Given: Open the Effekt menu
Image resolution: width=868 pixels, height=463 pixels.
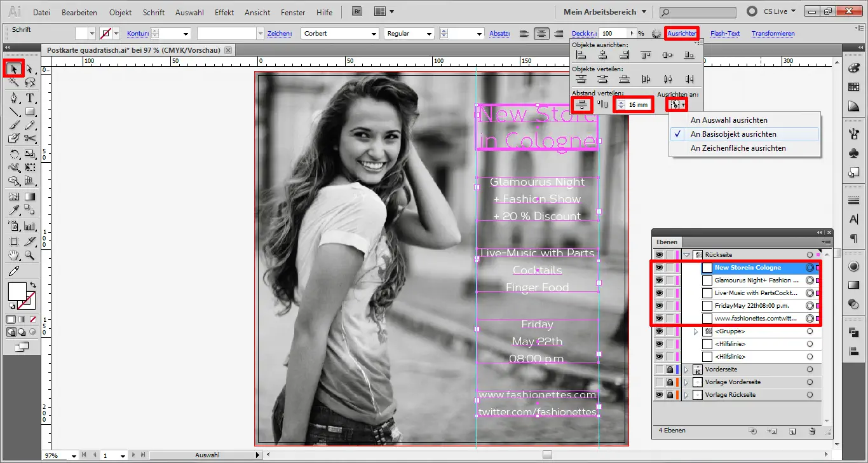Looking at the screenshot, I should (224, 12).
